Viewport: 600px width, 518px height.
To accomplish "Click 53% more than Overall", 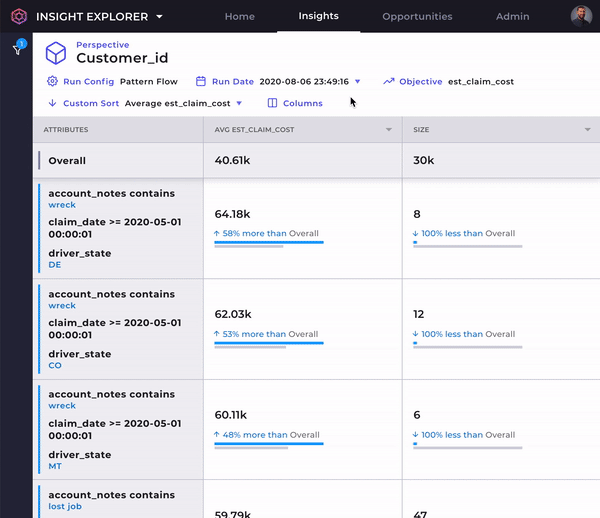I will coord(266,334).
